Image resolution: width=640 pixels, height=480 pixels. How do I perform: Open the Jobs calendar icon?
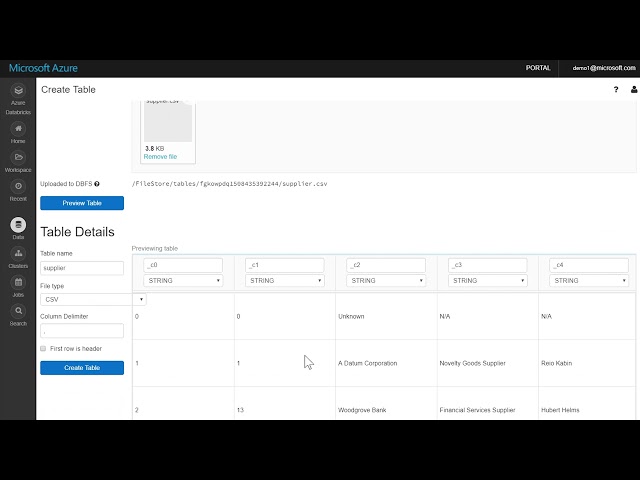(x=18, y=282)
